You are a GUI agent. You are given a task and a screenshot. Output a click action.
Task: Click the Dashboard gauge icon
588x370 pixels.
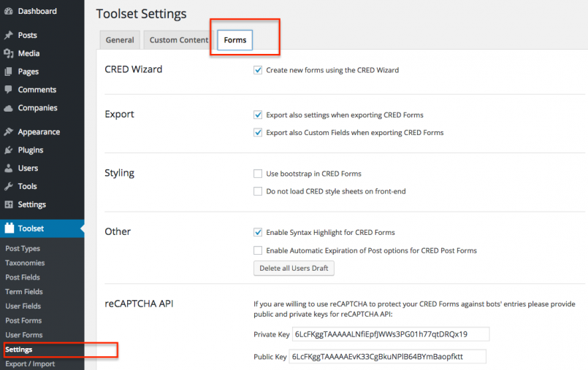click(9, 11)
